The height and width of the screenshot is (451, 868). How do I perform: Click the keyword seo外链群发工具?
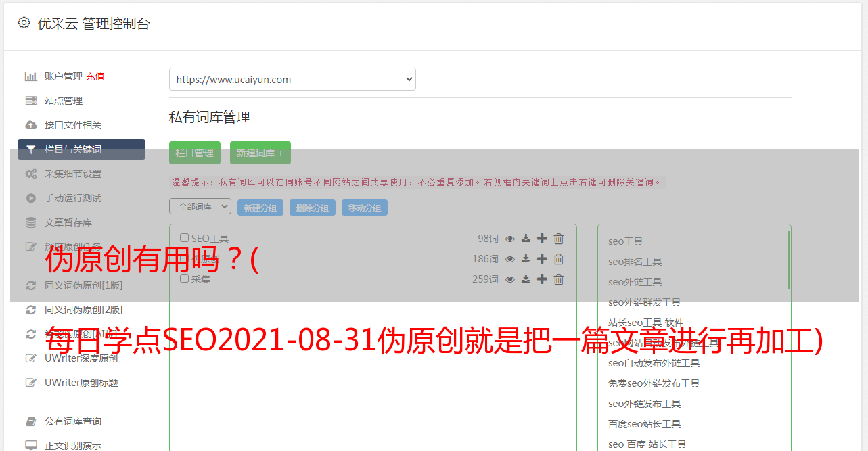(644, 302)
